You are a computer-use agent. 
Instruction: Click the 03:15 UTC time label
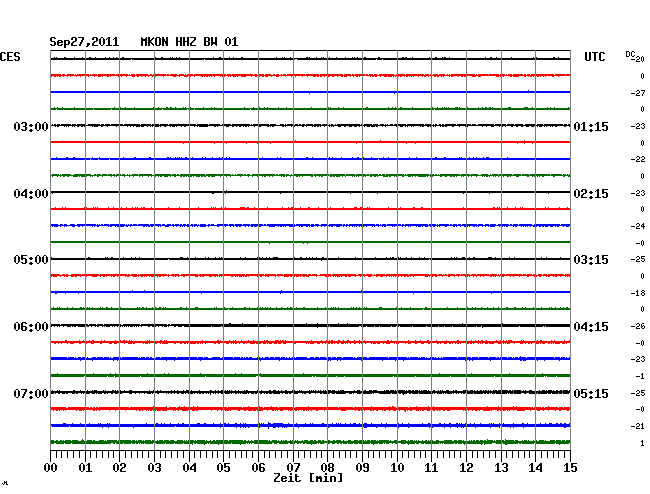click(591, 260)
